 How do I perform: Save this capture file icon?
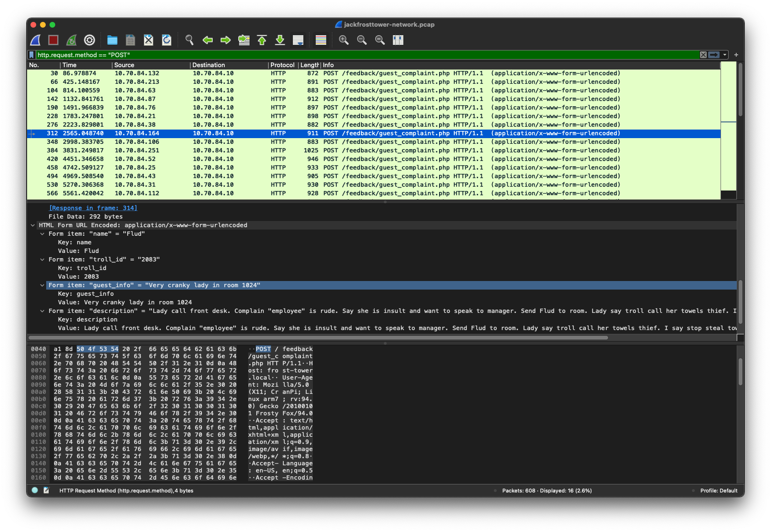point(130,40)
